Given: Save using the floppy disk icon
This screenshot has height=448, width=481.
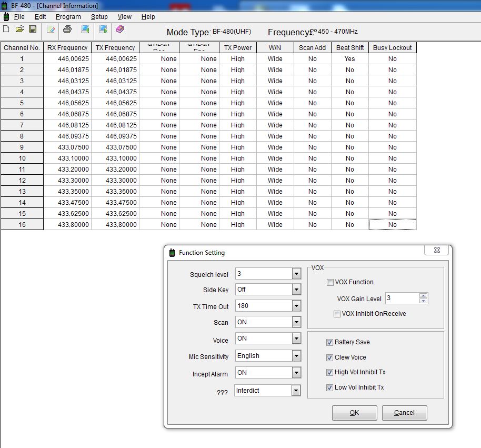Looking at the screenshot, I should click(33, 29).
